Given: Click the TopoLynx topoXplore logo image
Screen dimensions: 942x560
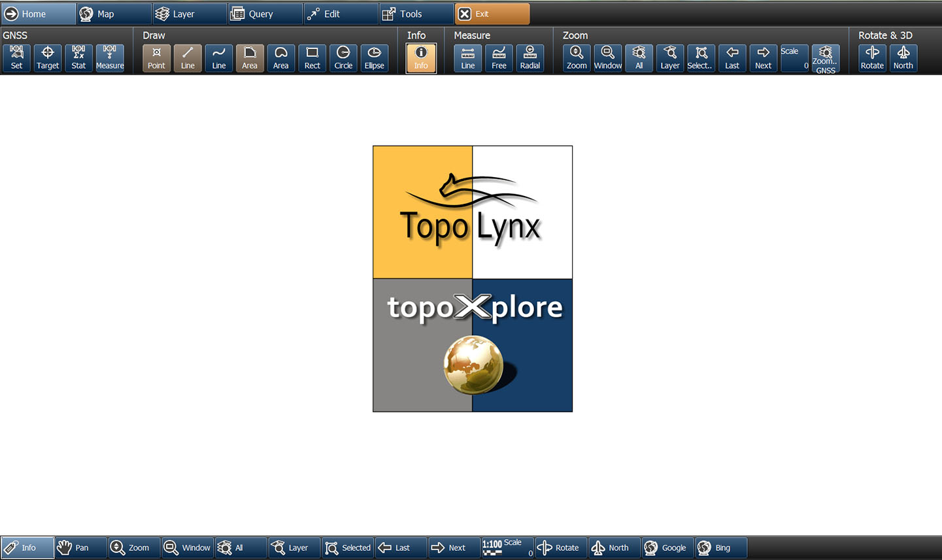Looking at the screenshot, I should click(473, 278).
